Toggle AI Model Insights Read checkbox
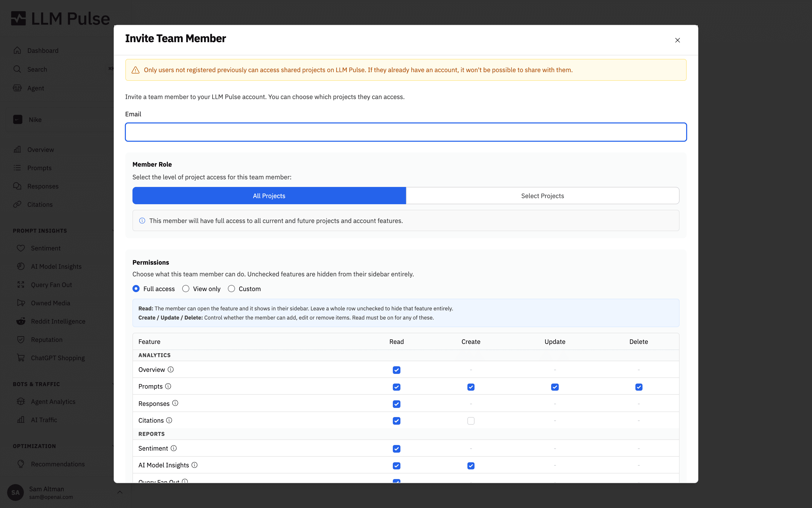The height and width of the screenshot is (508, 812). [x=396, y=466]
